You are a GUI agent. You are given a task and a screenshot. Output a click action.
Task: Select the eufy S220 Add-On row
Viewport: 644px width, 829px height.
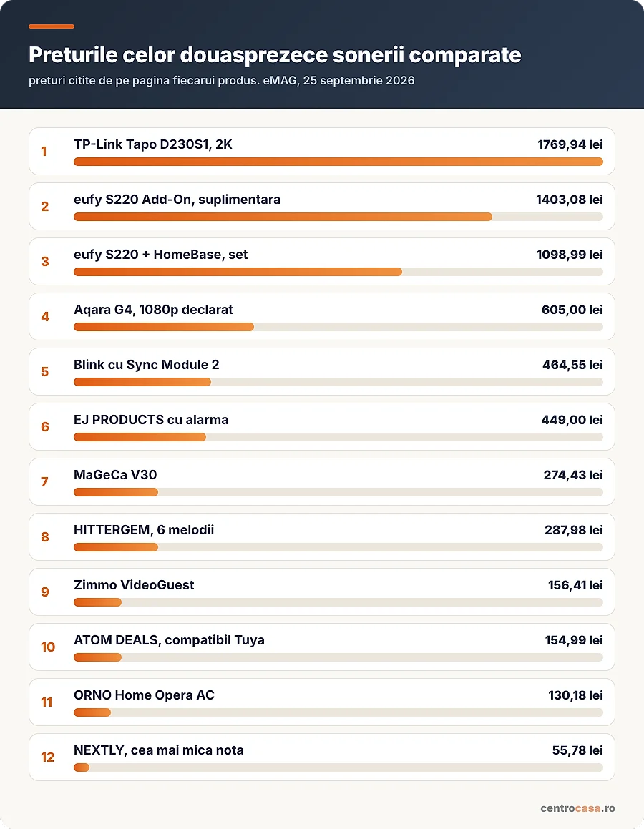click(x=322, y=206)
